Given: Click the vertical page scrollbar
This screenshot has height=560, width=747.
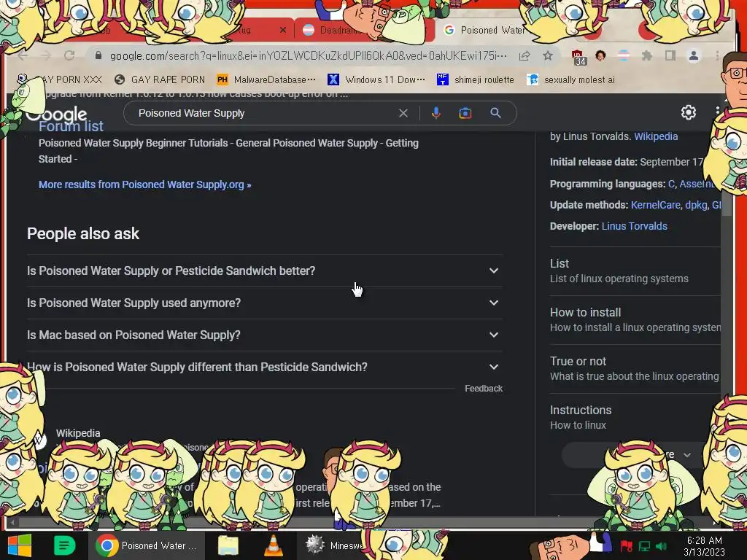Looking at the screenshot, I should pos(726,204).
